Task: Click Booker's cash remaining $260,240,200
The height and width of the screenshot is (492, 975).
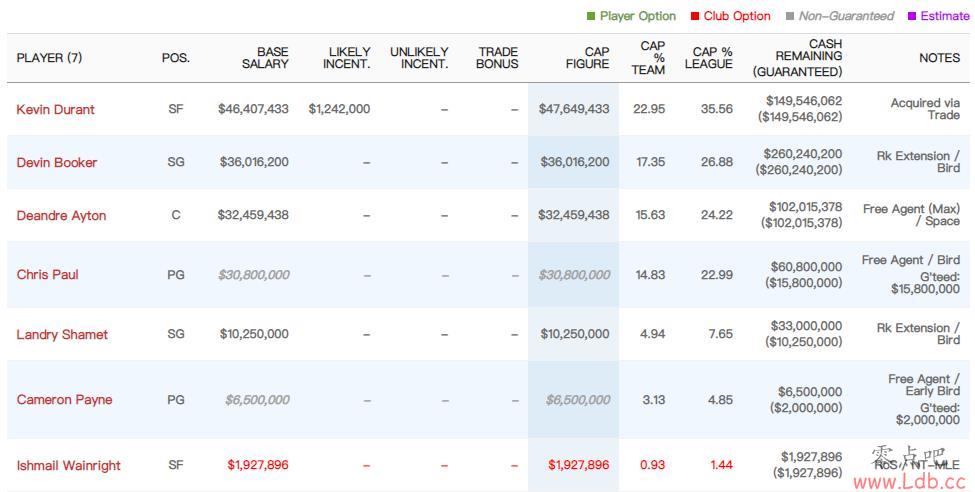Action: pyautogui.click(x=803, y=154)
